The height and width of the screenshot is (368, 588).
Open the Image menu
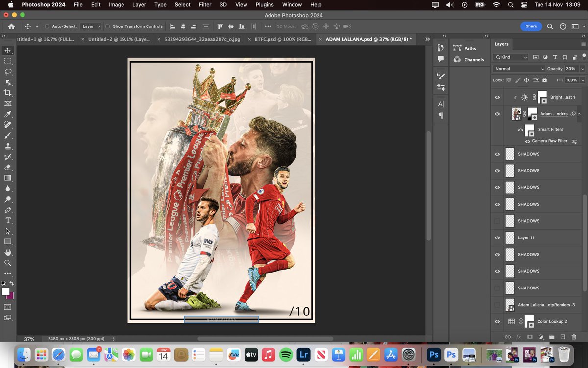116,5
